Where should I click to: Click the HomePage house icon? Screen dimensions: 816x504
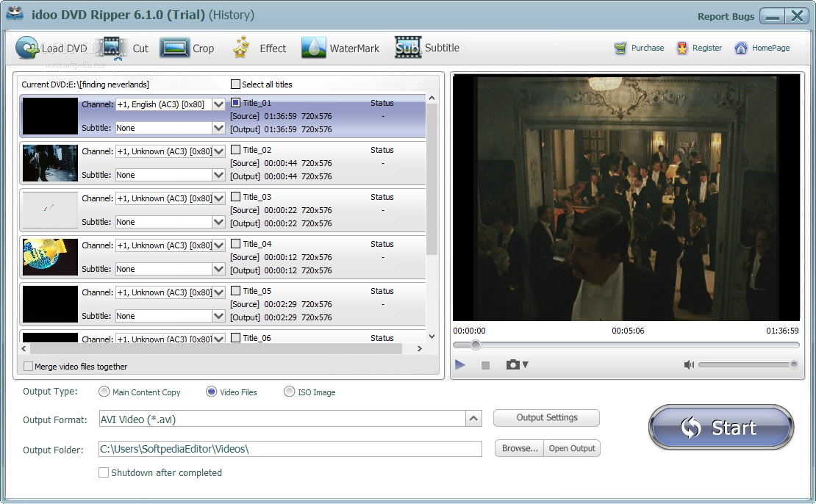740,48
